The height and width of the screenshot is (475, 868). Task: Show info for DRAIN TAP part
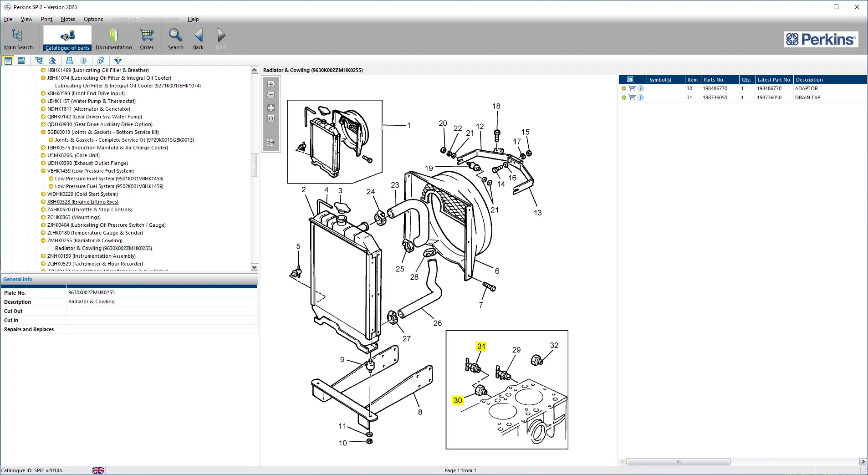[640, 97]
